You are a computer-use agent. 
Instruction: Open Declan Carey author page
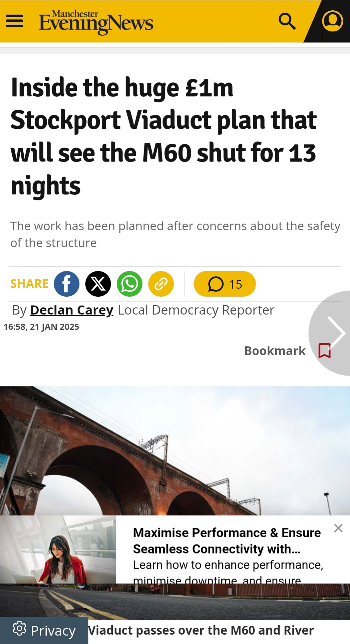pyautogui.click(x=72, y=310)
